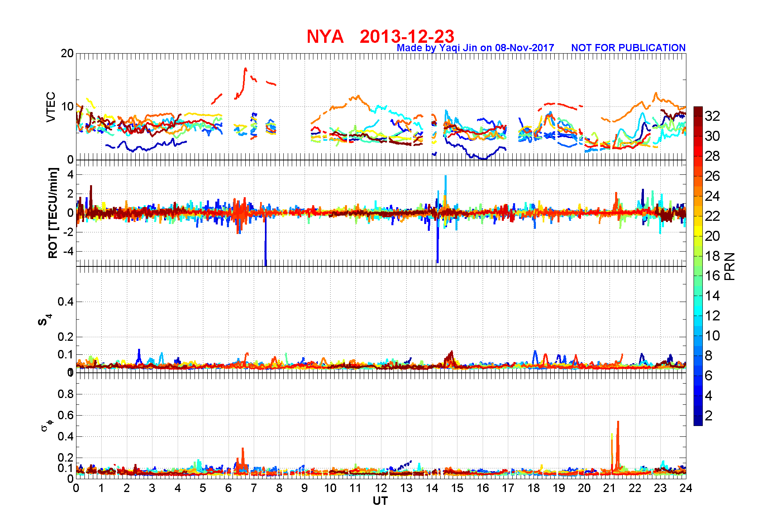Click ROT y-axis tick label 4
The width and height of the screenshot is (762, 532).
tap(71, 174)
